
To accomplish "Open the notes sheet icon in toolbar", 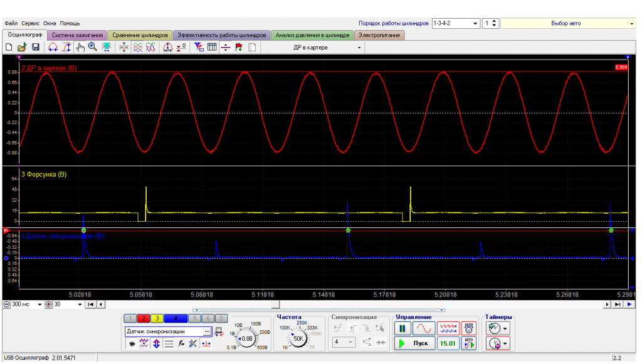I will (252, 48).
